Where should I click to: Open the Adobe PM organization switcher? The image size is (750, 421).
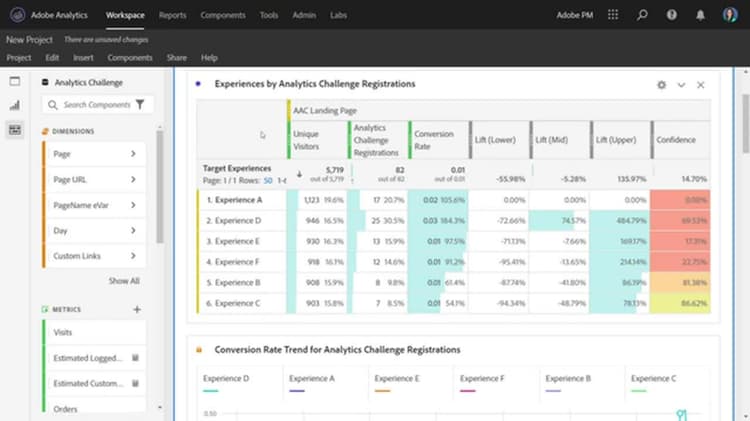click(x=574, y=15)
